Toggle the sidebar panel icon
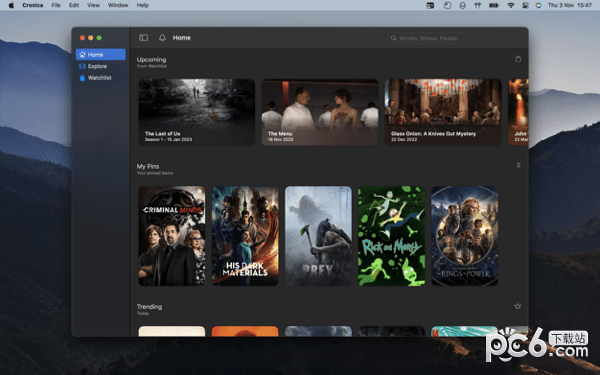 pyautogui.click(x=143, y=38)
